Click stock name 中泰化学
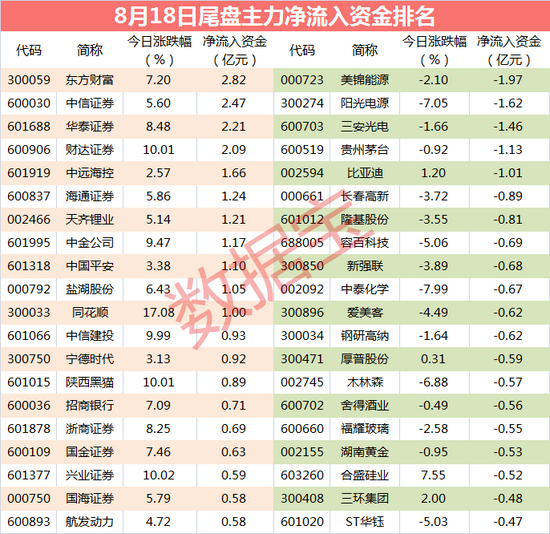Screen dimensions: 550x534 (365, 289)
